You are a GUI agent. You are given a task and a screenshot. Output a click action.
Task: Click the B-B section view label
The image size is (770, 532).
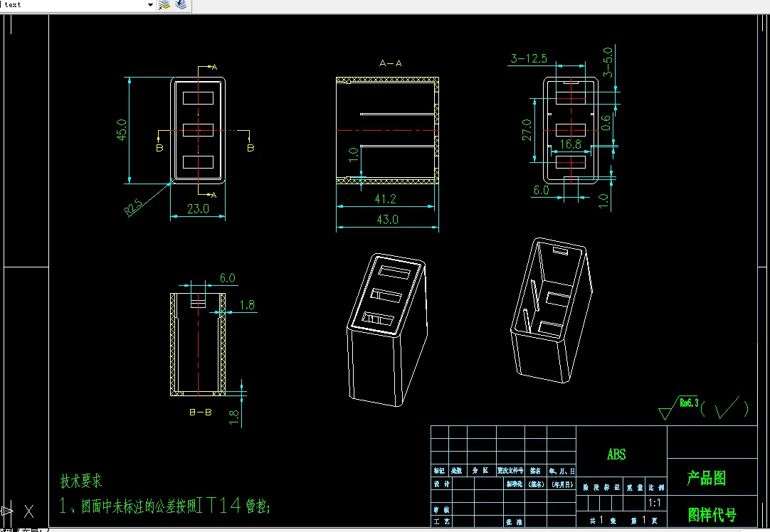point(201,413)
